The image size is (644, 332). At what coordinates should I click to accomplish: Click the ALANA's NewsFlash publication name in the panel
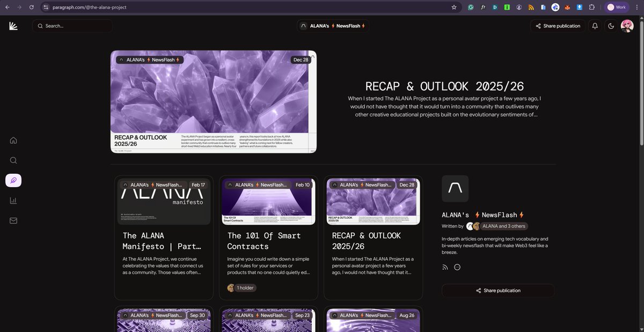click(x=482, y=215)
